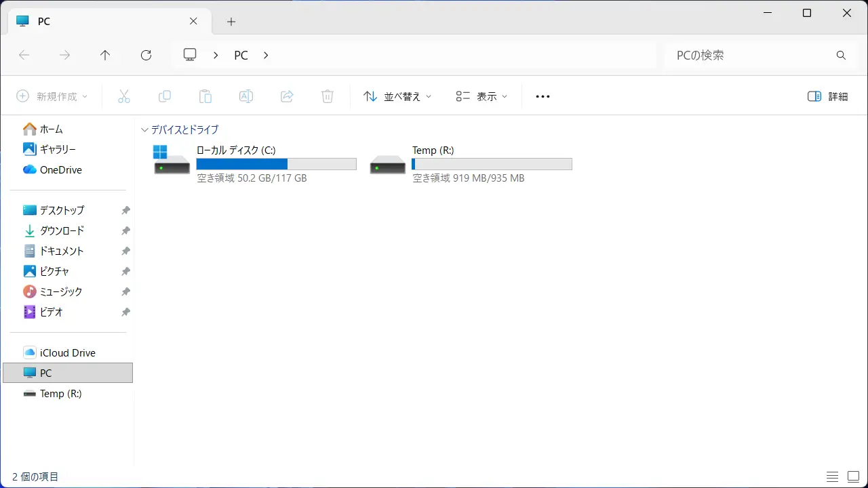Select PC in navigation pane
868x488 pixels.
tap(68, 373)
